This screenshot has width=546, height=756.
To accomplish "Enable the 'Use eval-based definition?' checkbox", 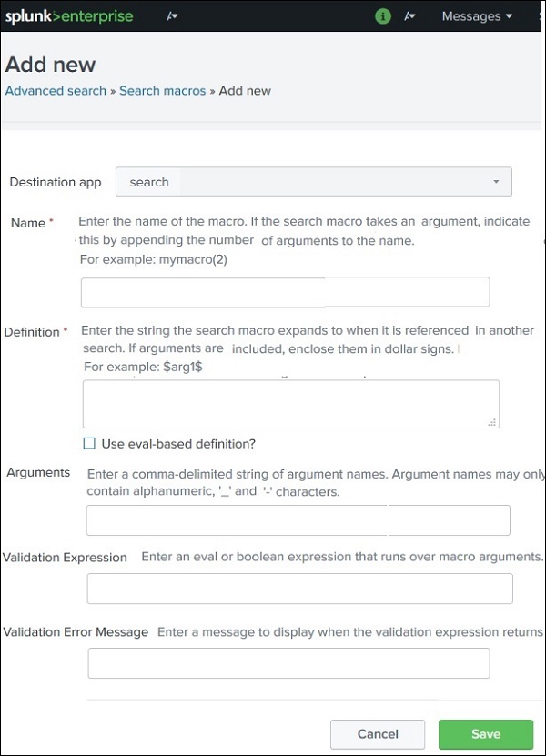I will (88, 443).
